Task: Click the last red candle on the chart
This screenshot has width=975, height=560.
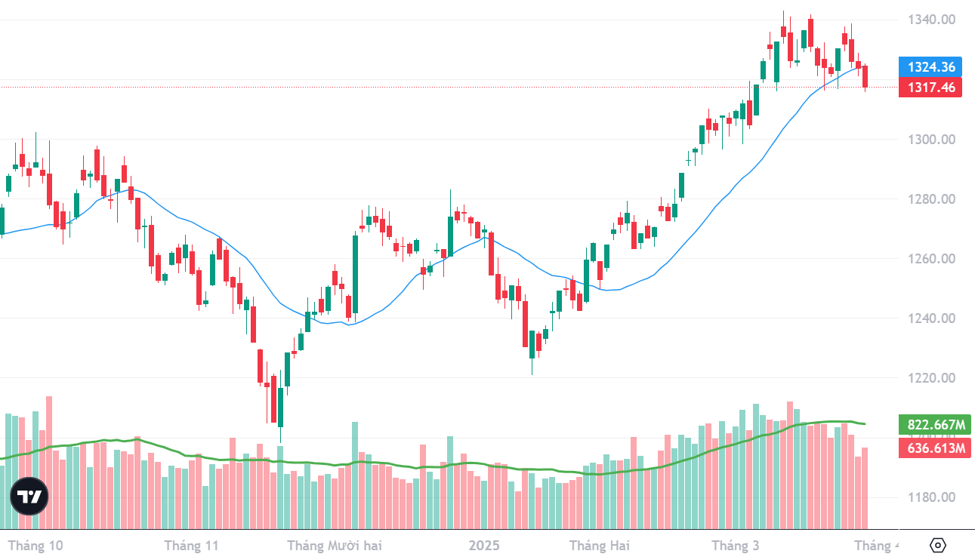Action: point(865,76)
